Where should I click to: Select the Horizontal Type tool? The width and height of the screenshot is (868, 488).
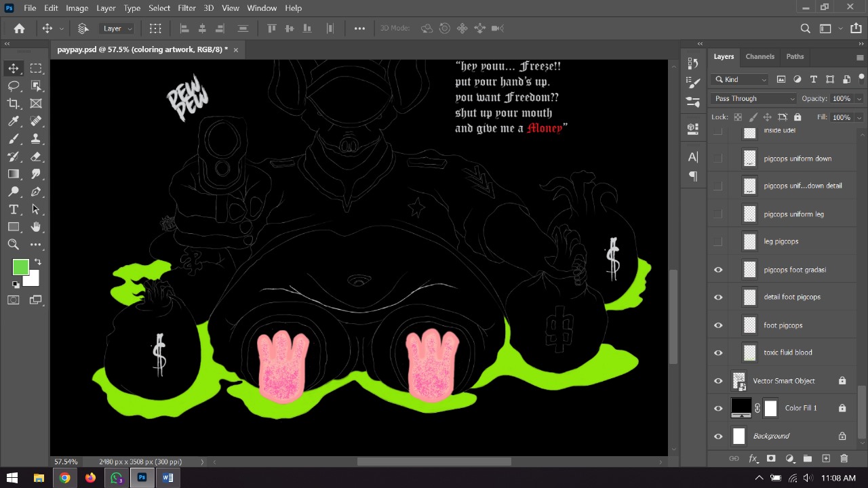(x=14, y=209)
